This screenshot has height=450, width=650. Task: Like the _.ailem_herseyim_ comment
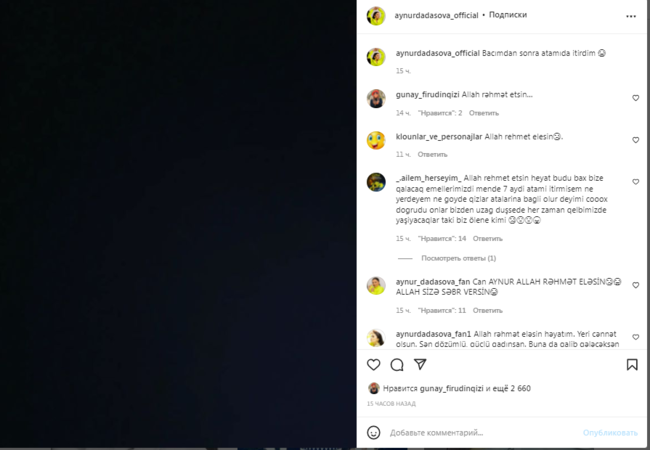pyautogui.click(x=635, y=182)
